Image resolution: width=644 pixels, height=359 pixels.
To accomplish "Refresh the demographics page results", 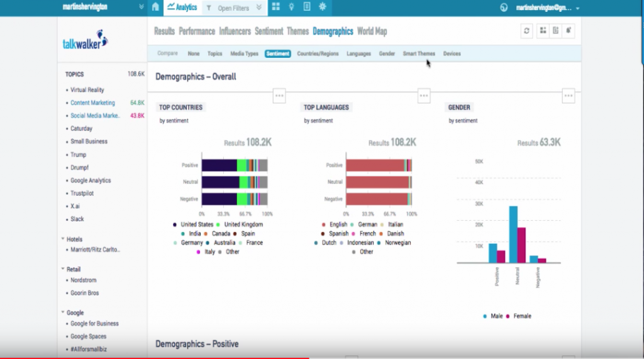I will point(526,31).
